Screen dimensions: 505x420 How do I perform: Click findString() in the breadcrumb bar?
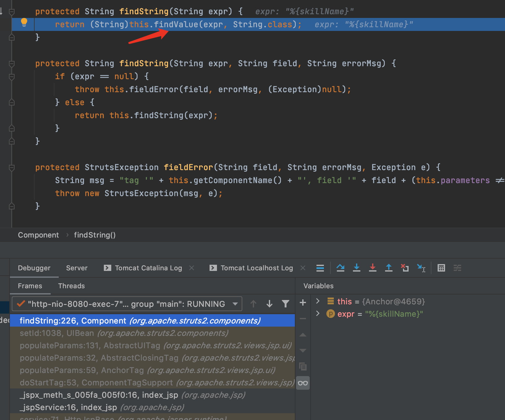[x=95, y=235]
